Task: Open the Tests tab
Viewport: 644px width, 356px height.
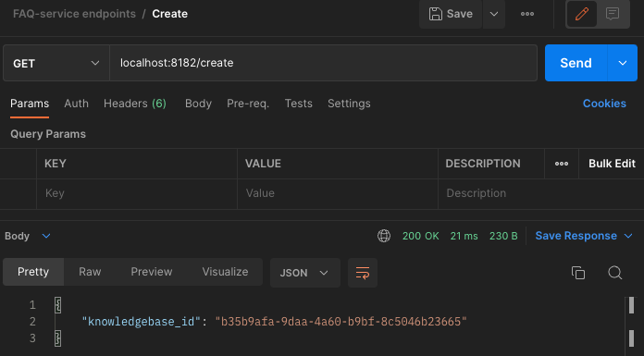Action: click(x=299, y=104)
